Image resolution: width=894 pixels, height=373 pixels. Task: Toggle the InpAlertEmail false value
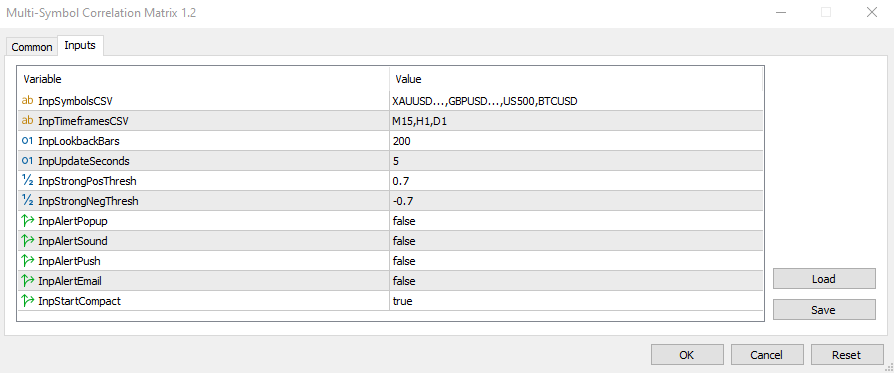(576, 281)
